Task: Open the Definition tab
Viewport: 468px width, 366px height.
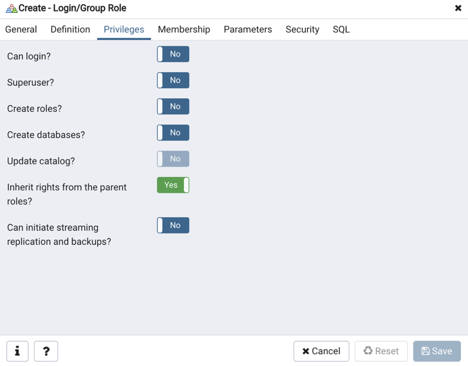Action: click(70, 29)
